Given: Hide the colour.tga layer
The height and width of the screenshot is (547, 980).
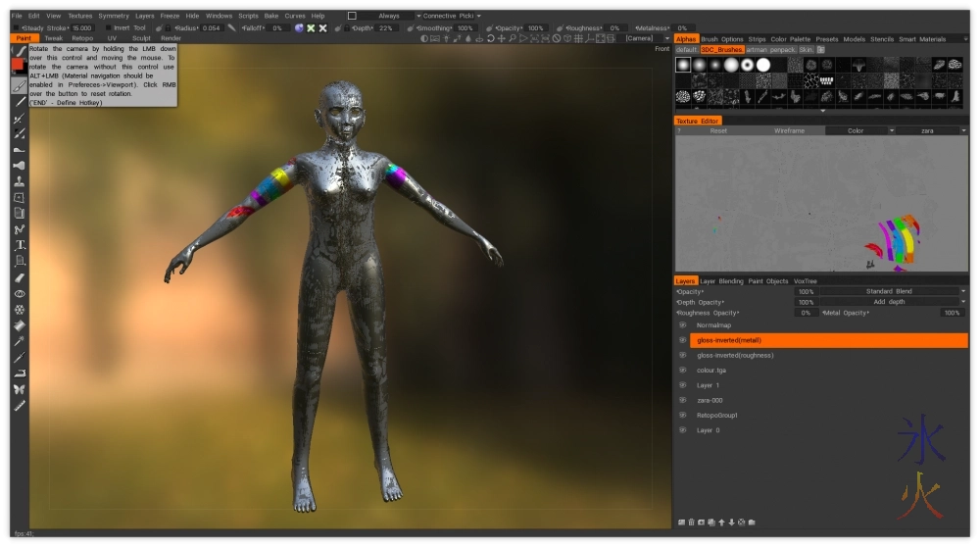Looking at the screenshot, I should 682,371.
